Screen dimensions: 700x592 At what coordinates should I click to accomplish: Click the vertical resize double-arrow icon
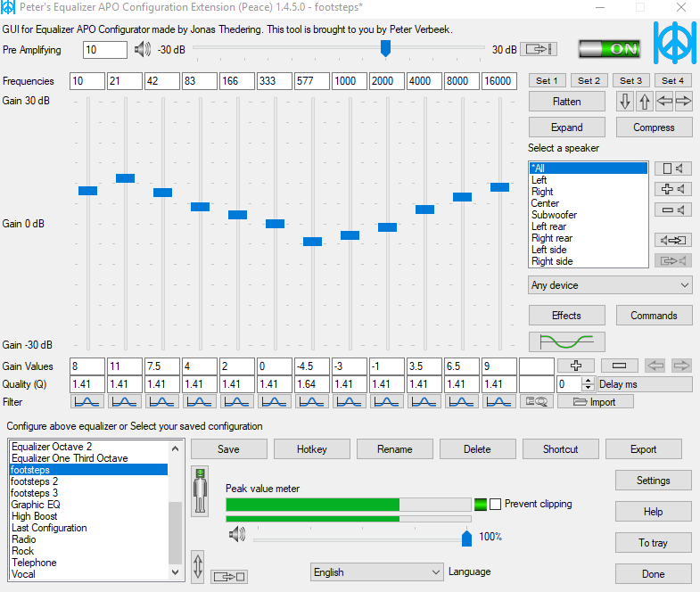coord(198,566)
